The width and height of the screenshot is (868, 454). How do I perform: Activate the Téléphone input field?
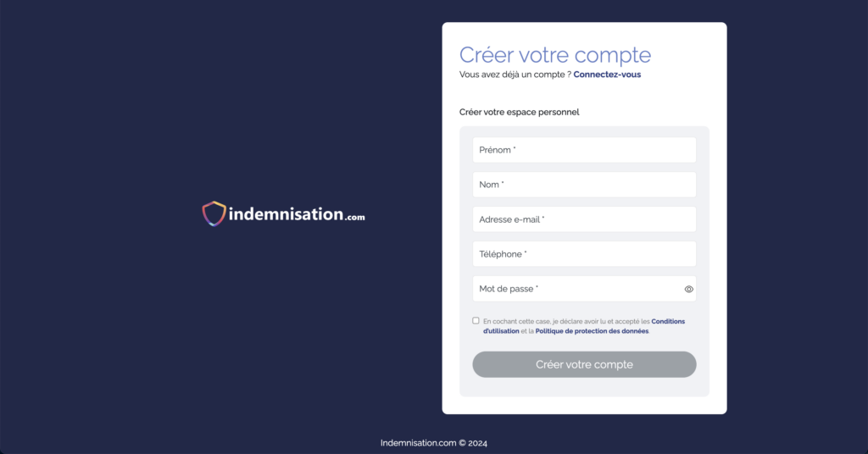click(584, 254)
